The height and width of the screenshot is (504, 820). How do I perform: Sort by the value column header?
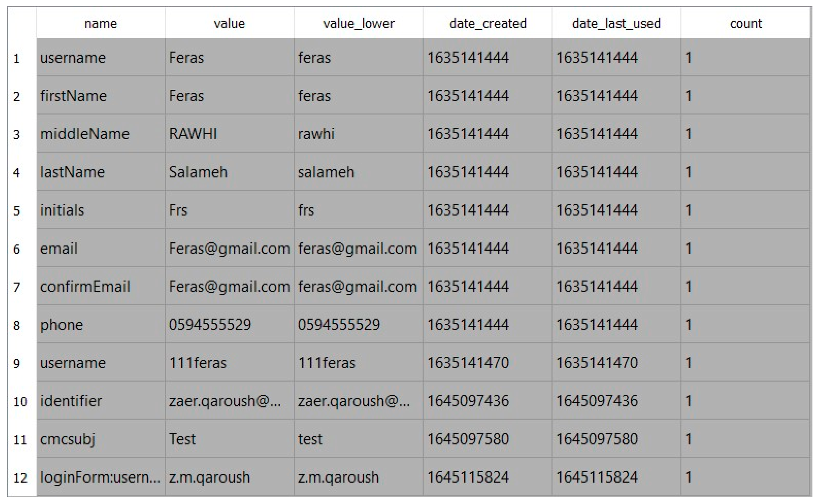point(229,23)
